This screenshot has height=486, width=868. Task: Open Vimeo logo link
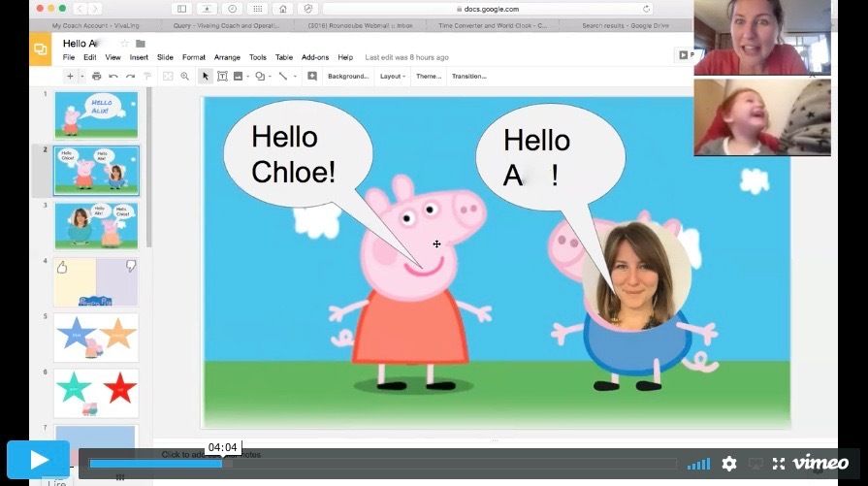click(820, 462)
